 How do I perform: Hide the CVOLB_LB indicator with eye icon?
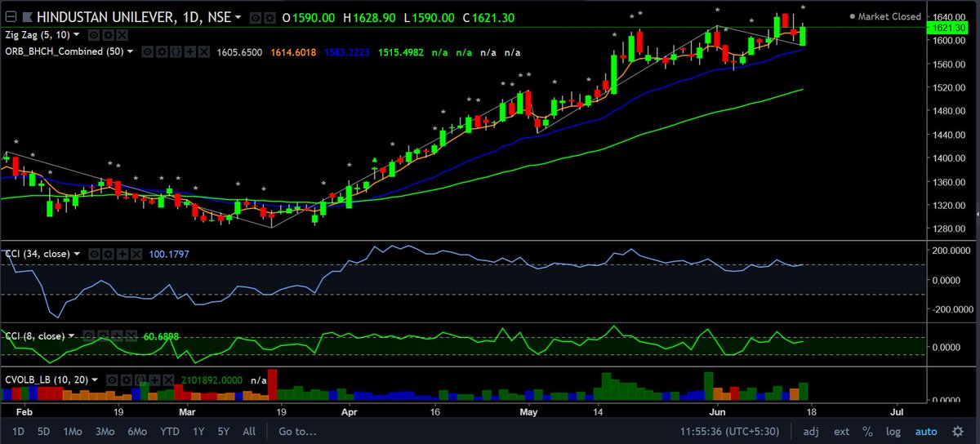(x=112, y=380)
